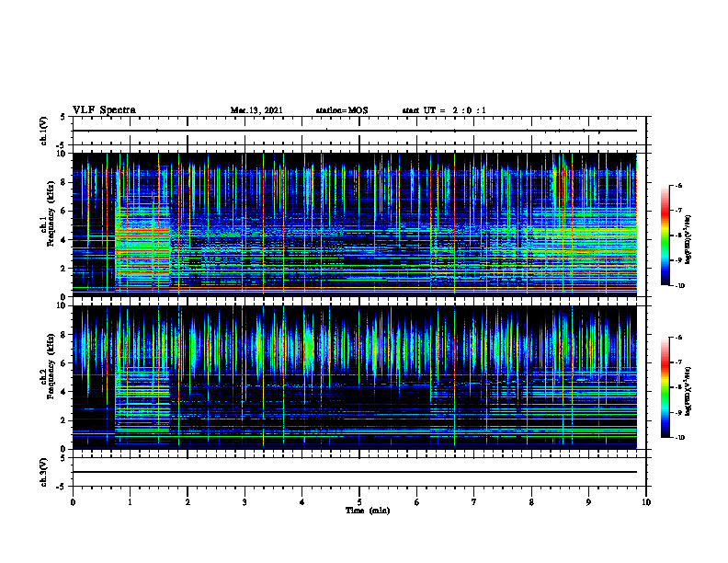Click ch.2 frequency axis tick label "2"
Image resolution: width=728 pixels, height=563 pixels.
pyautogui.click(x=64, y=420)
